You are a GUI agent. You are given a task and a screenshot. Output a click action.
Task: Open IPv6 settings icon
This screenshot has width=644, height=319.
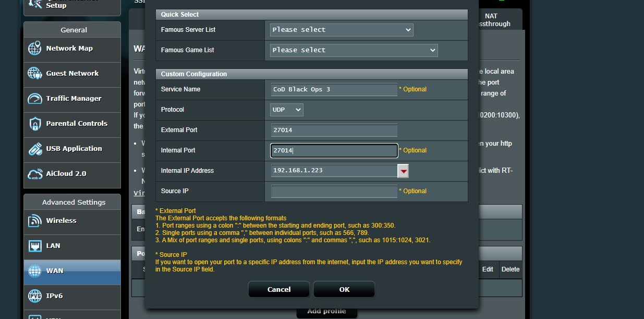click(35, 296)
